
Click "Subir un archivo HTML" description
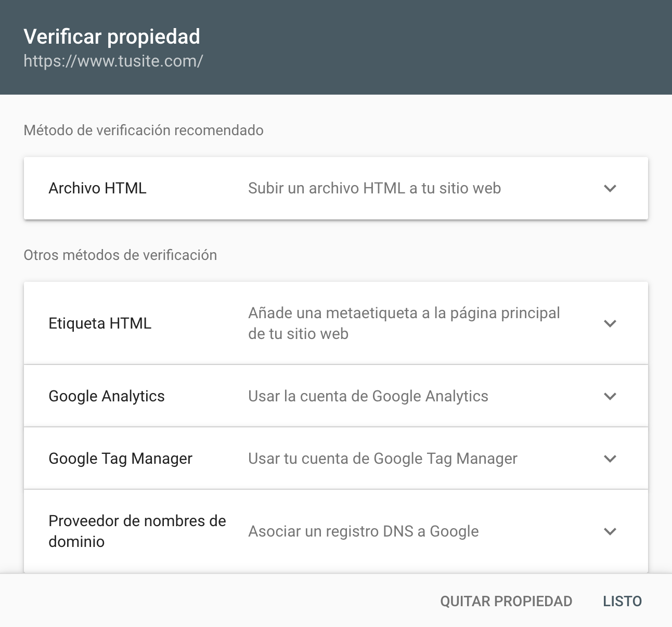coord(374,188)
